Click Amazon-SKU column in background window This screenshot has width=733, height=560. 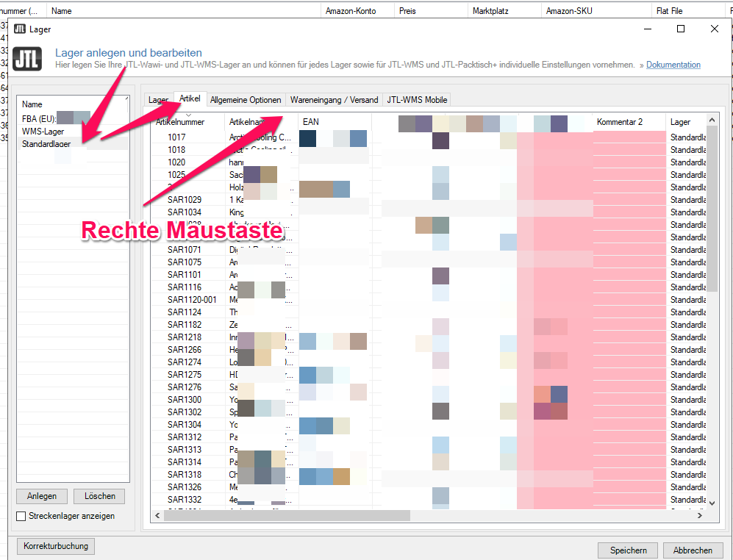[596, 11]
